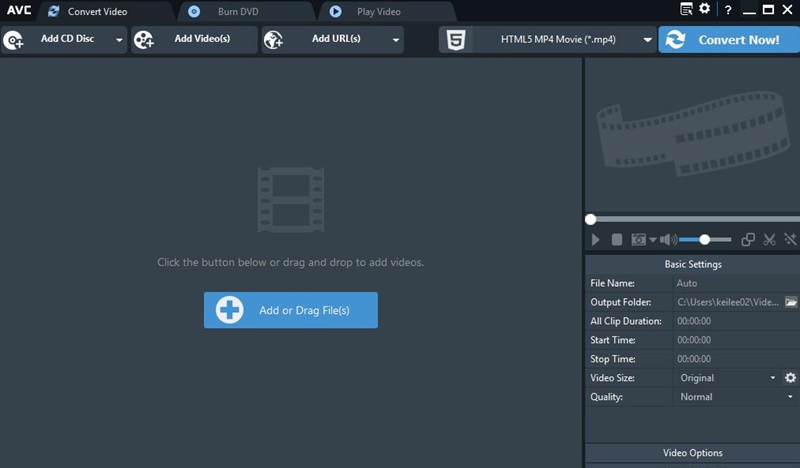Screen dimensions: 800x468
Task: Open the HTML5 MP4 Movie output format dropdown
Action: pyautogui.click(x=547, y=39)
